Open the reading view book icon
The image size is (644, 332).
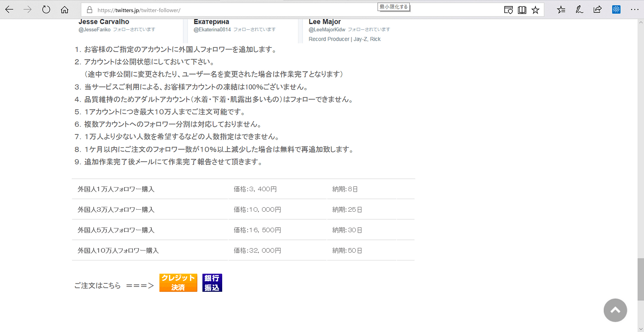522,10
